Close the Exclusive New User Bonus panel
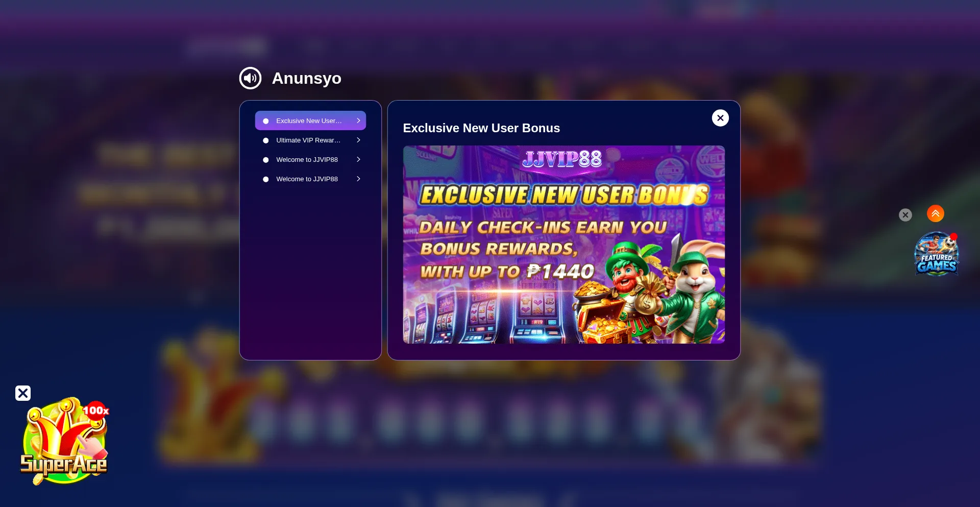This screenshot has height=507, width=980. tap(720, 118)
